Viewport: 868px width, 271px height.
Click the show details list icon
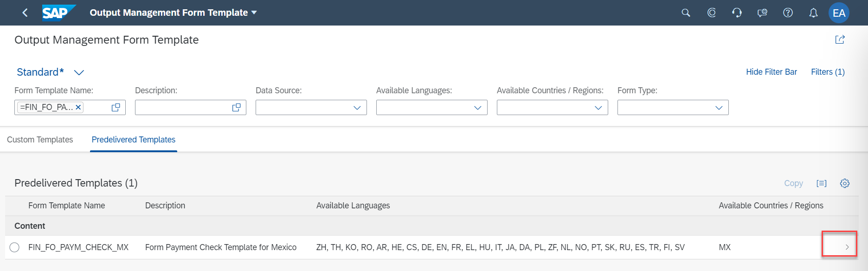point(822,183)
